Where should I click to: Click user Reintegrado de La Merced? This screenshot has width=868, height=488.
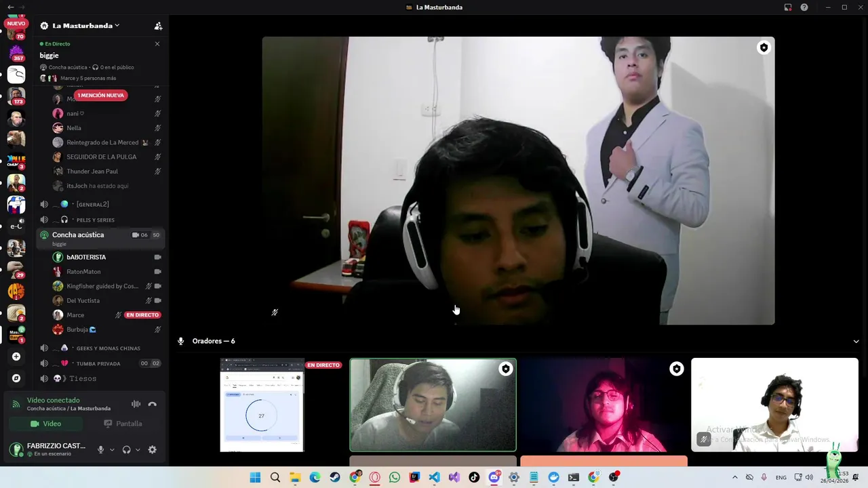pos(102,142)
